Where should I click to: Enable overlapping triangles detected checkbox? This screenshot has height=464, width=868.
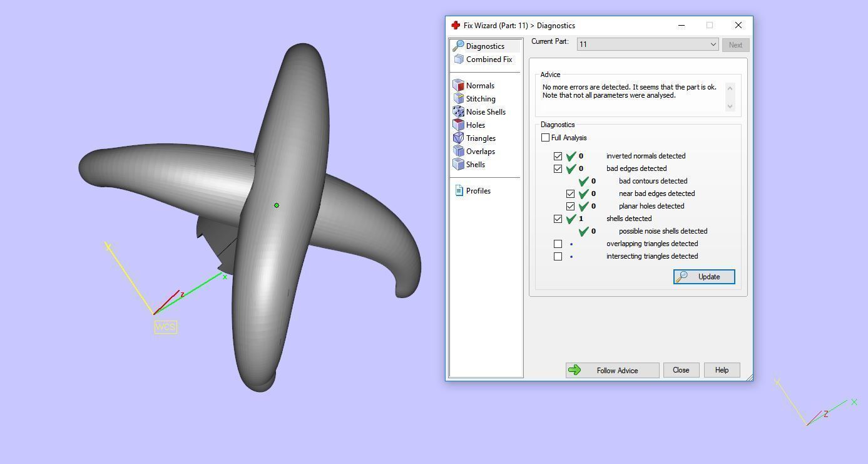pos(558,244)
